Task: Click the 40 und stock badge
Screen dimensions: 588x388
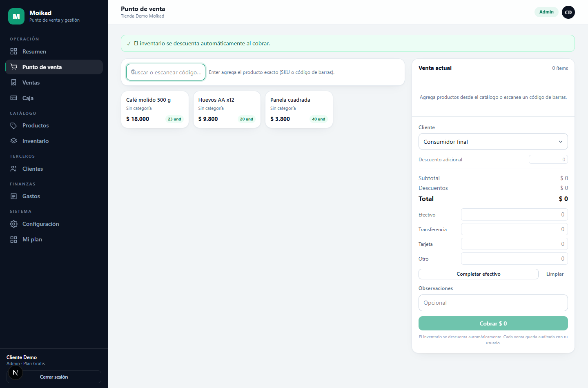Action: (318, 119)
